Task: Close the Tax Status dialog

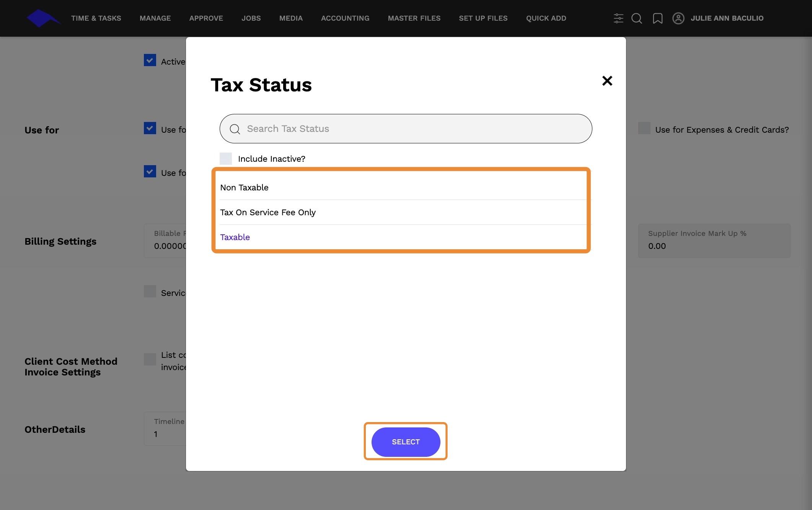Action: click(x=607, y=81)
